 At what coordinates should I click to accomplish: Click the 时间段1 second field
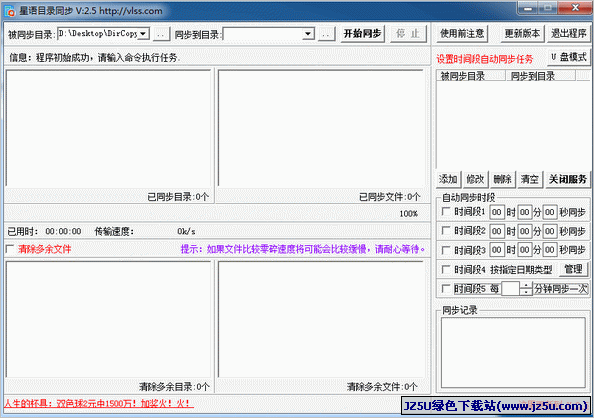point(550,212)
